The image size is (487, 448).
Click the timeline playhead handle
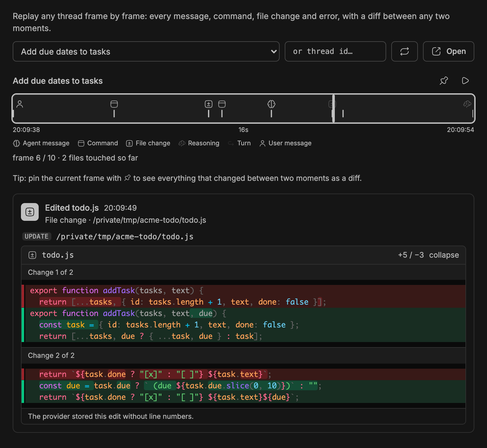coord(334,109)
